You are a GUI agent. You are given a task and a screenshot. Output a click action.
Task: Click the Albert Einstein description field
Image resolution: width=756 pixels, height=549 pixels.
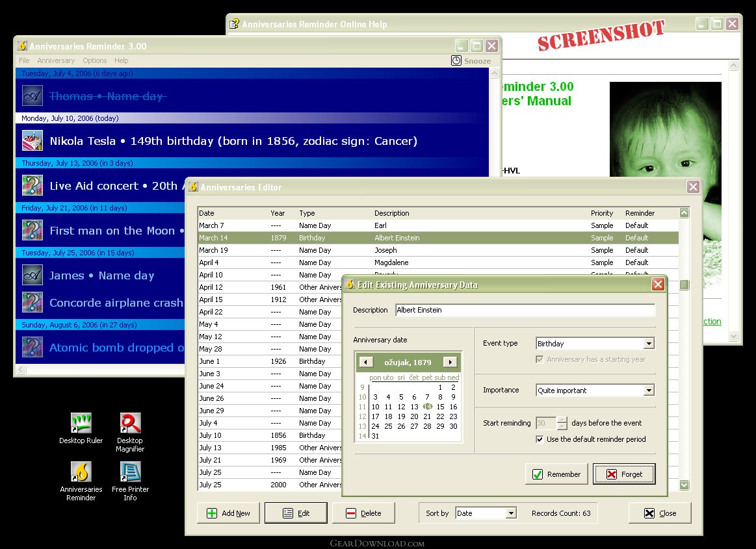pyautogui.click(x=525, y=310)
